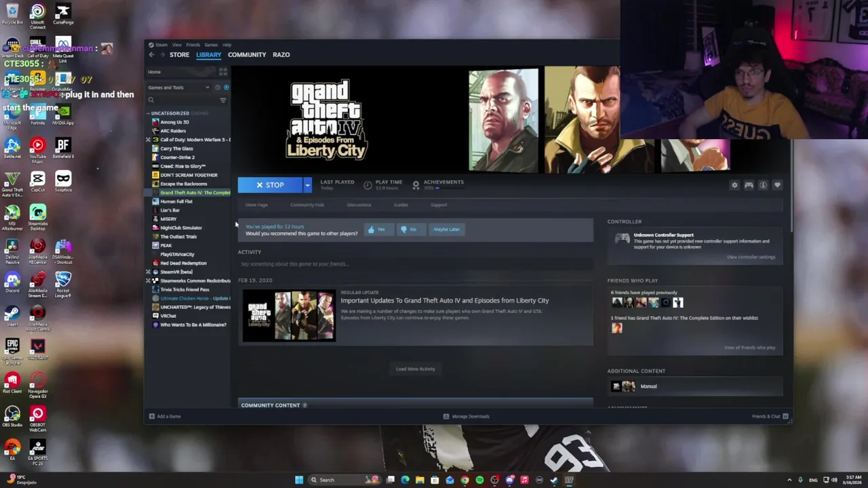Stop the running game

coord(271,185)
